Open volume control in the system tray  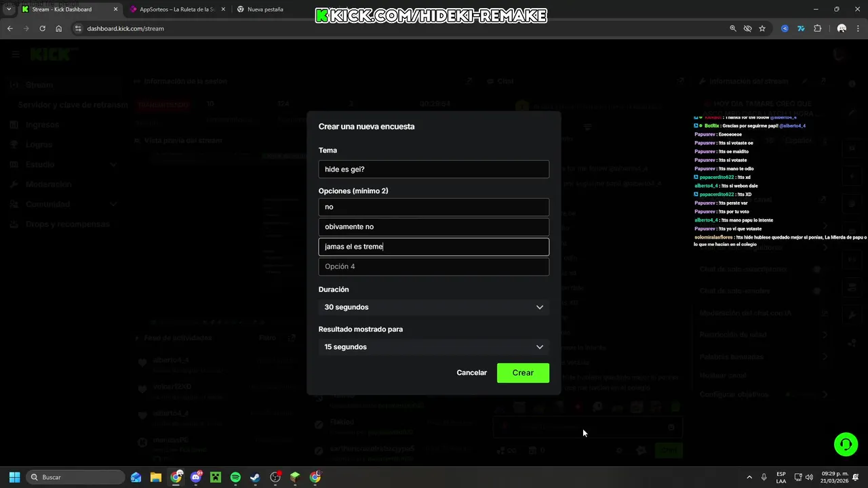click(x=809, y=477)
